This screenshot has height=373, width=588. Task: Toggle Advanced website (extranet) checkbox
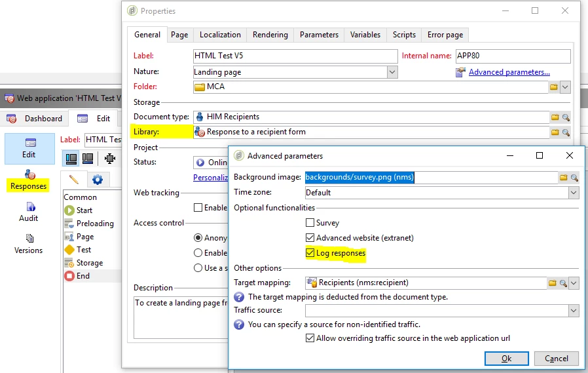(310, 238)
